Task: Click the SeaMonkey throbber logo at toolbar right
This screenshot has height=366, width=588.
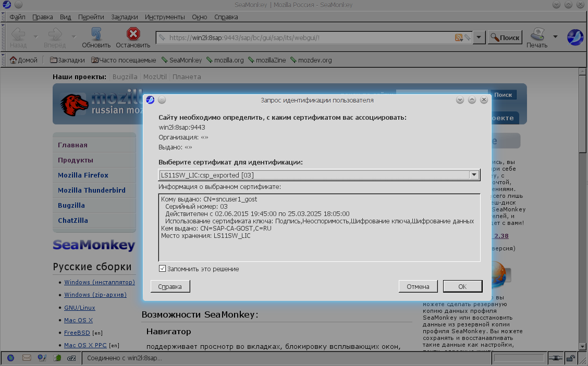Action: click(575, 37)
